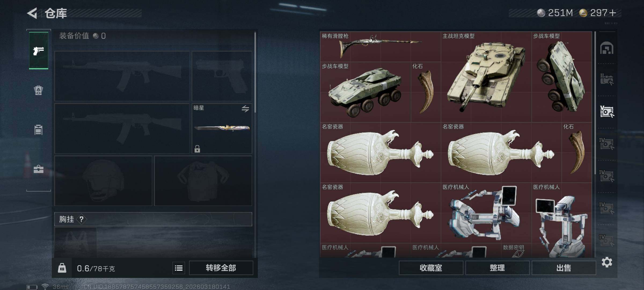
Task: Click the equipment panel vertical scrollbar
Action: (x=255, y=73)
